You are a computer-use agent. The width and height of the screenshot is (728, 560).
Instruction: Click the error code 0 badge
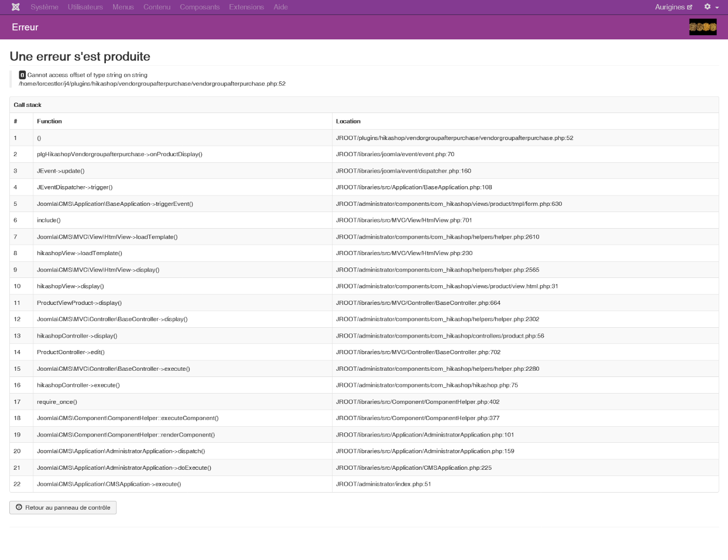(x=22, y=75)
